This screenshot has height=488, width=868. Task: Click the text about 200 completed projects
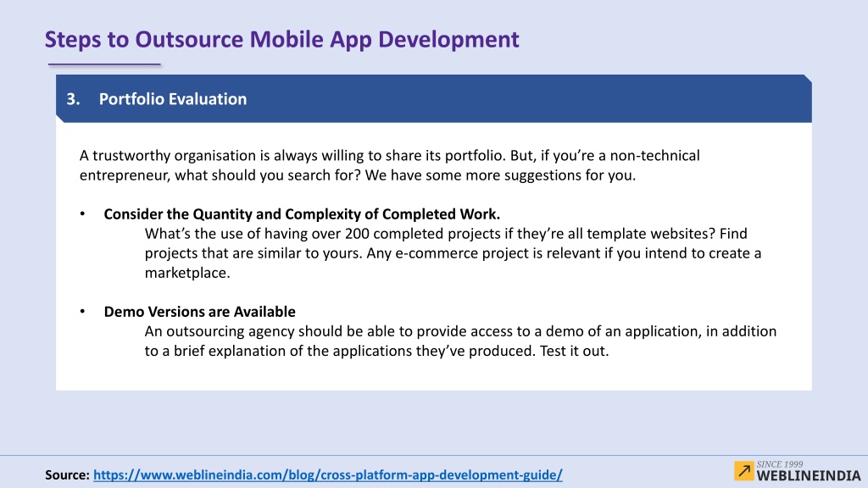coord(453,252)
